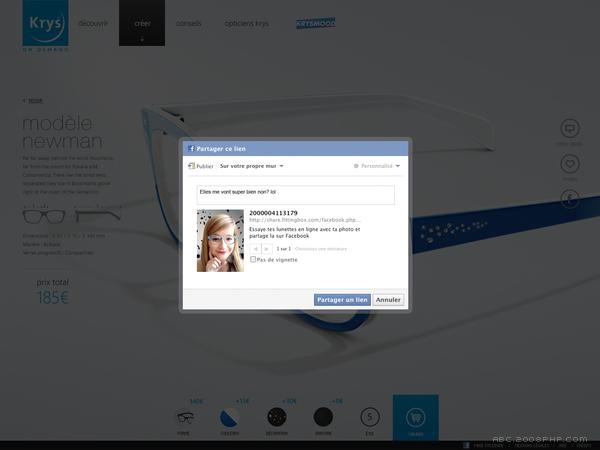Click the 'Partager un lien' button

(342, 299)
